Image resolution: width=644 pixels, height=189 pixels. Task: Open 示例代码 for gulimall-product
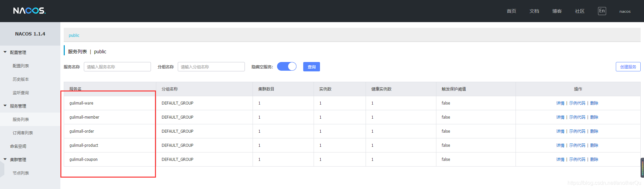pos(577,145)
